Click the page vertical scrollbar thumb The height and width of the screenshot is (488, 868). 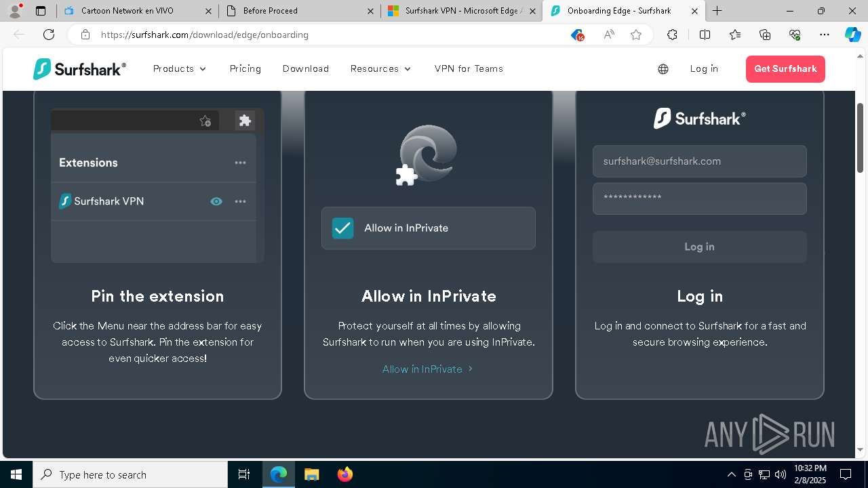click(861, 137)
